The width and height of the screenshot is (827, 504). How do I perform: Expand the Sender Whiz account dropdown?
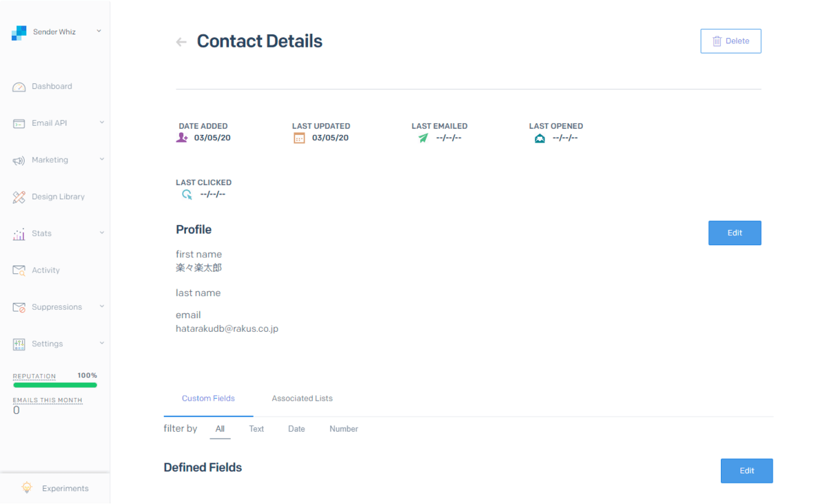coord(99,31)
